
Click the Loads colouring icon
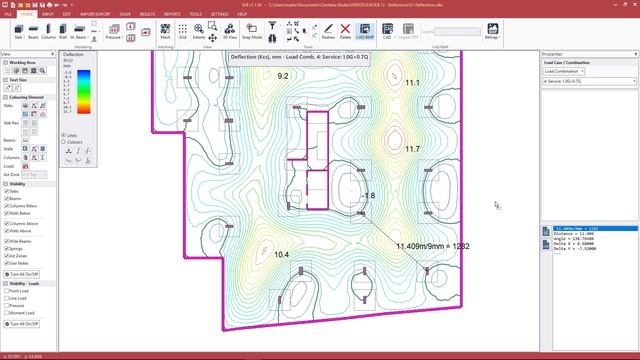tap(25, 166)
